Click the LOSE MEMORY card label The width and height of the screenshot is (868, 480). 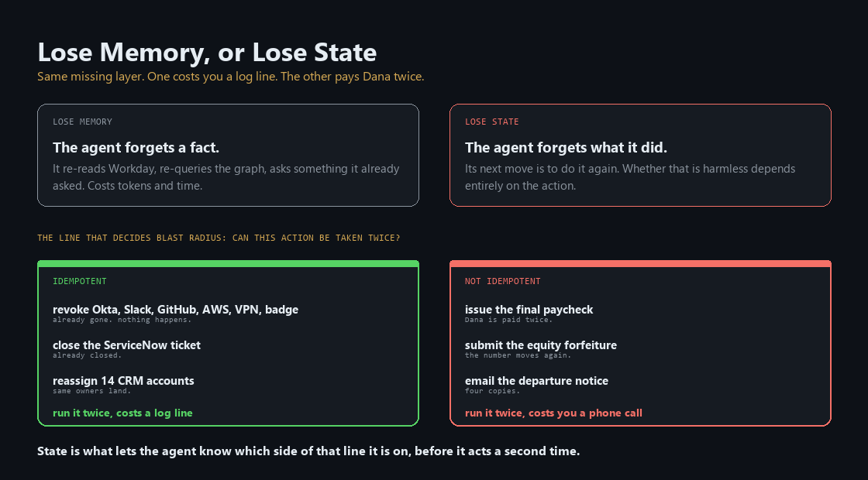[x=82, y=122]
